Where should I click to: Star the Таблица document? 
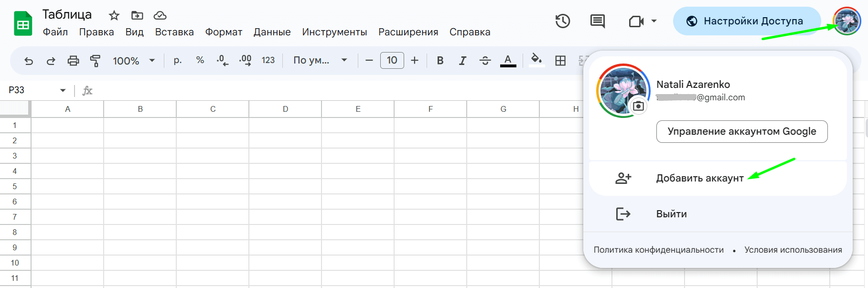click(114, 15)
